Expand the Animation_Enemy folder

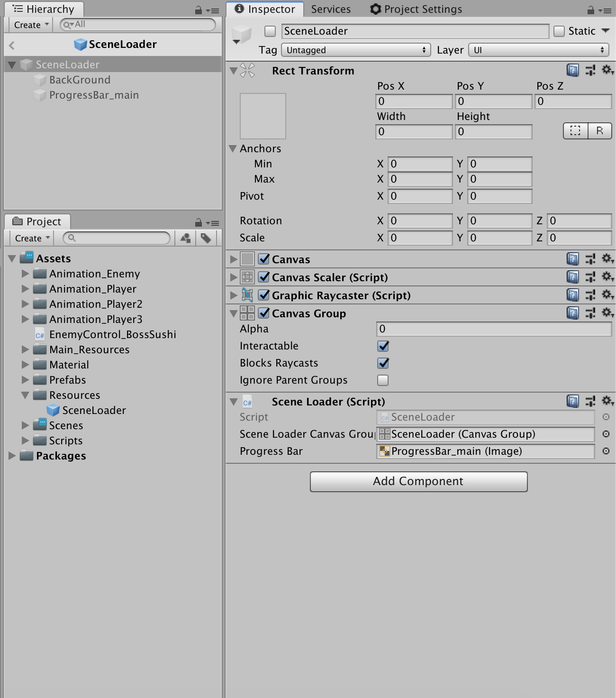[x=25, y=274]
